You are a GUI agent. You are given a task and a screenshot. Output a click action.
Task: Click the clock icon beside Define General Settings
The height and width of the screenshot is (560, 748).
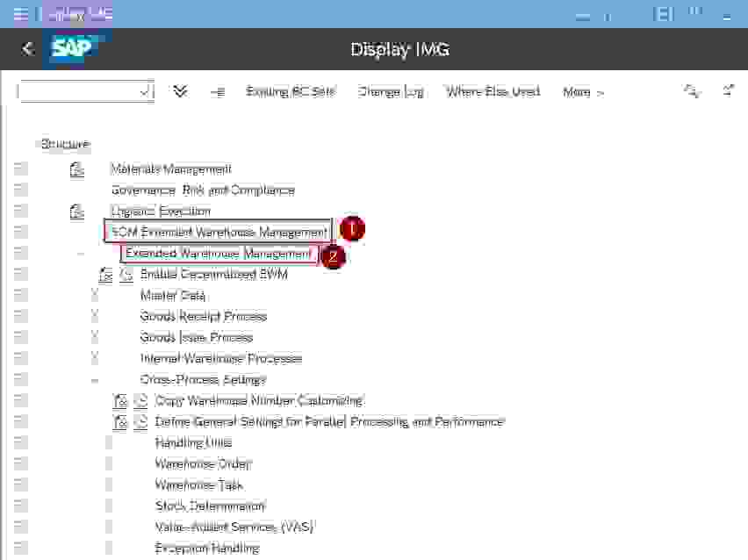coord(140,421)
